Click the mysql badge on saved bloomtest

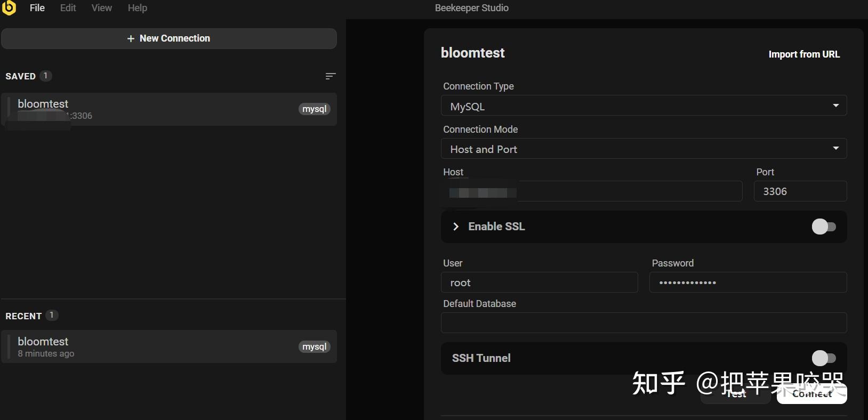point(315,109)
